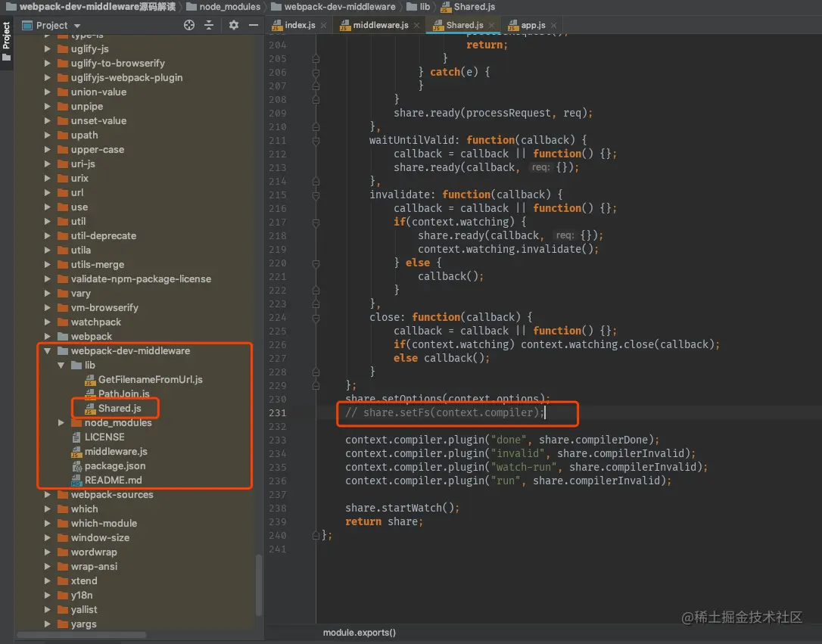Close the index.js tab
822x644 pixels.
pyautogui.click(x=324, y=25)
